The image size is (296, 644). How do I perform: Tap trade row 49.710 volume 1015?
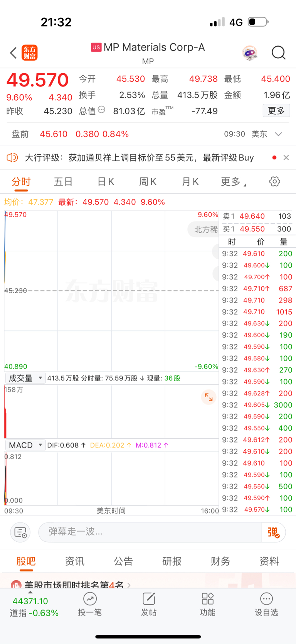pos(257,312)
